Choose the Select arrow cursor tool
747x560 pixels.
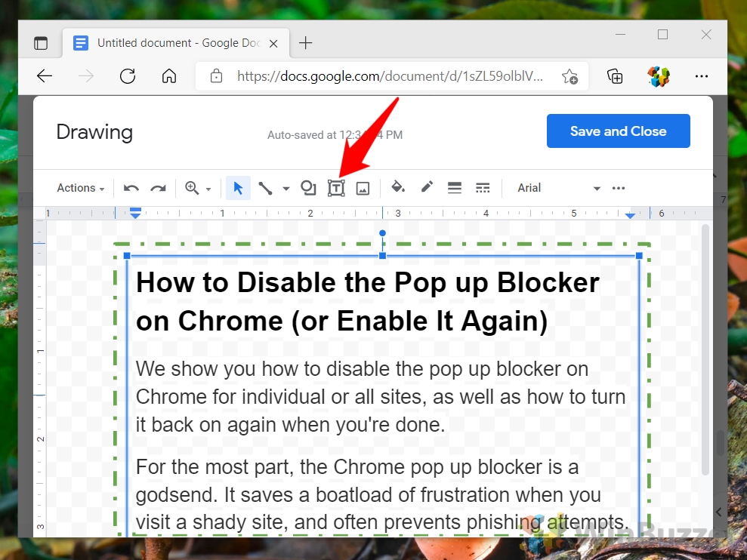pyautogui.click(x=238, y=188)
